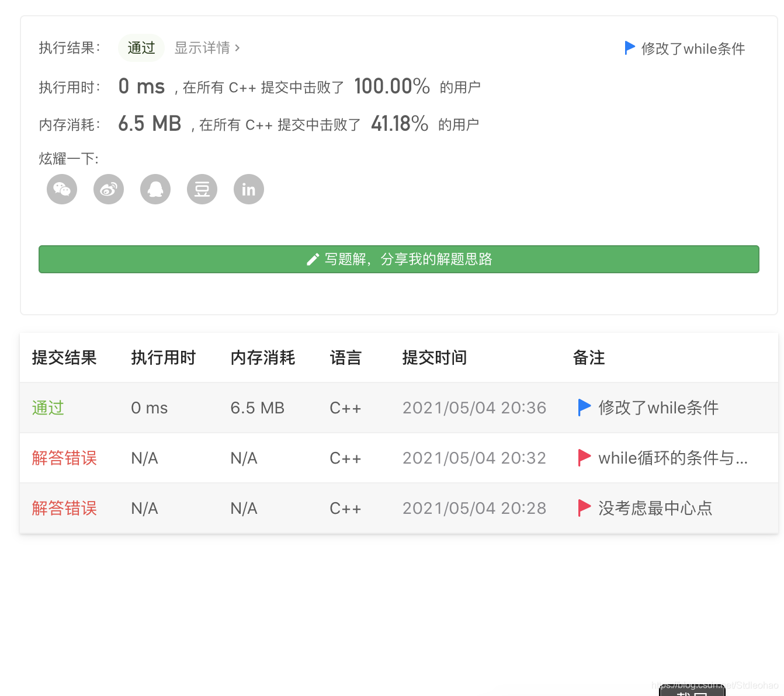Share result via Douban icon
Viewport: 784px width, 696px height.
click(x=202, y=189)
